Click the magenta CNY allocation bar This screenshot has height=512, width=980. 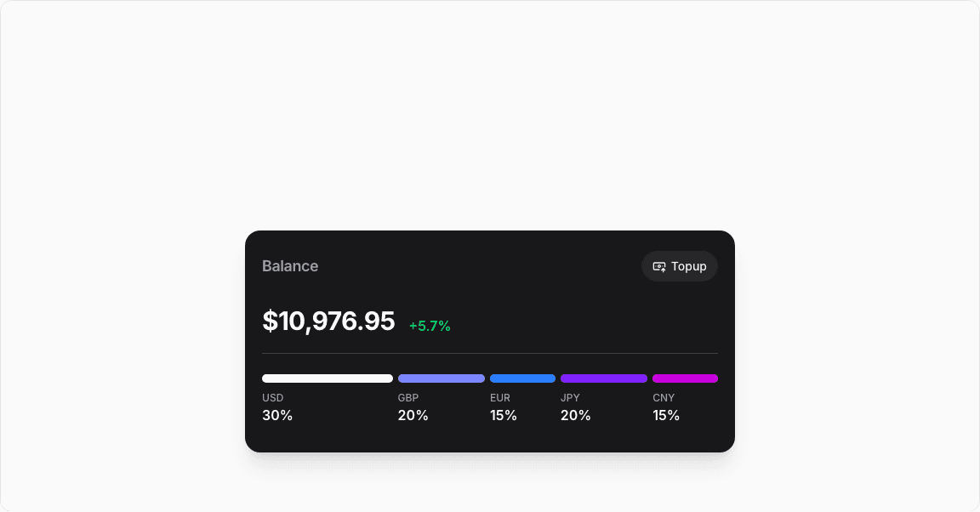pos(685,378)
